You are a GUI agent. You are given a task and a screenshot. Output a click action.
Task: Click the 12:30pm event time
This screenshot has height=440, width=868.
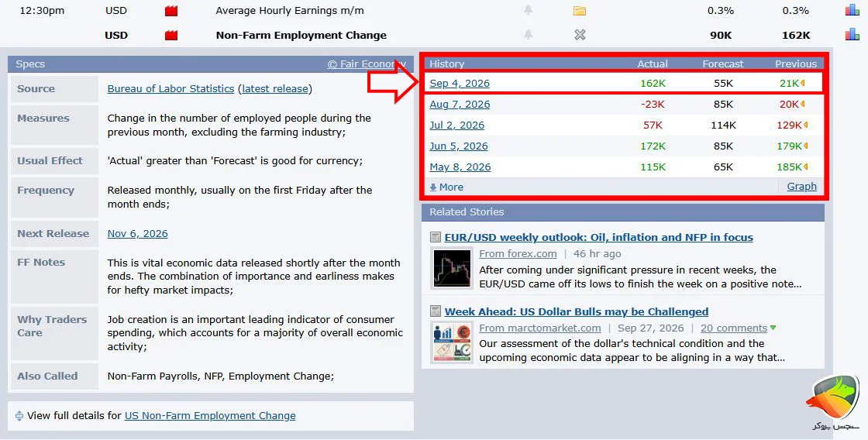[x=42, y=11]
